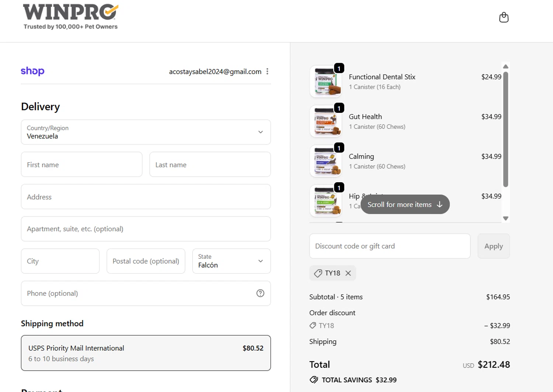This screenshot has width=553, height=392.
Task: Click 6 to 10 business days text
Action: [x=61, y=359]
